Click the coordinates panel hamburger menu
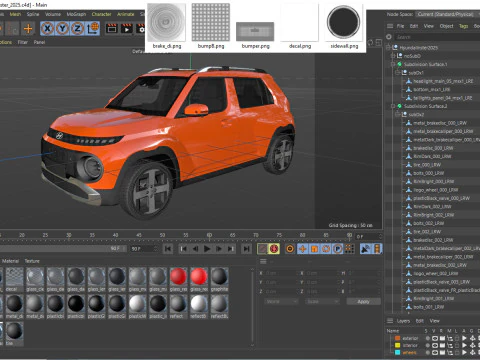 pyautogui.click(x=263, y=261)
